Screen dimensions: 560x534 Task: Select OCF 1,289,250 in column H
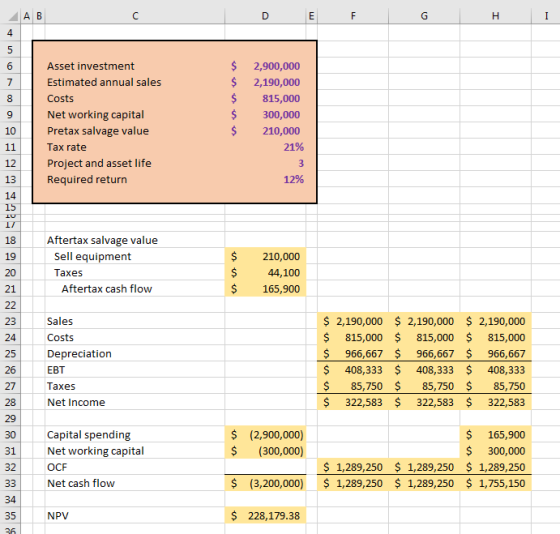496,467
